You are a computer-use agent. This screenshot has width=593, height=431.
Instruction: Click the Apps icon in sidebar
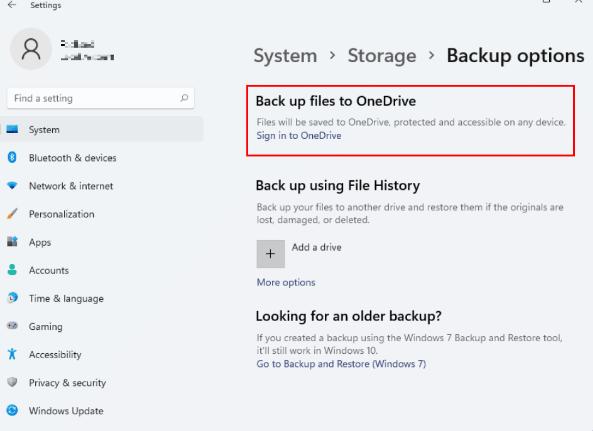click(x=12, y=242)
